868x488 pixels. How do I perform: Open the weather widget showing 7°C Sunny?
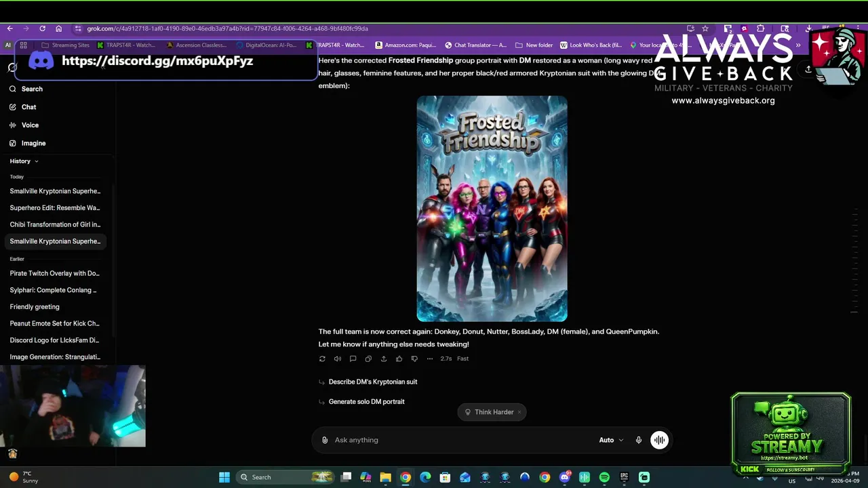(x=24, y=477)
